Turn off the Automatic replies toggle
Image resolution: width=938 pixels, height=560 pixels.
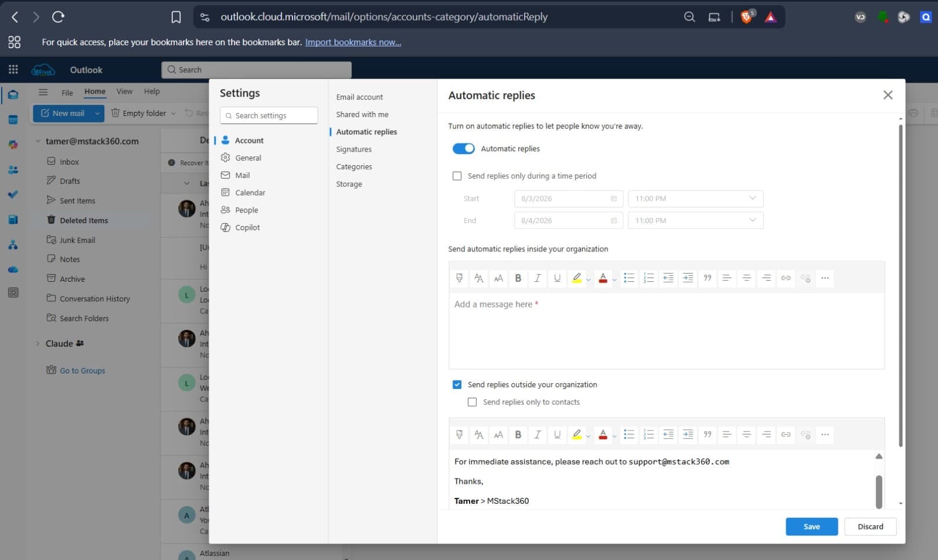pyautogui.click(x=463, y=149)
